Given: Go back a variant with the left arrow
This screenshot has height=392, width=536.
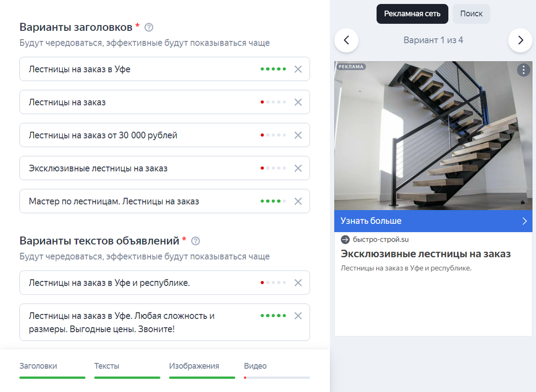Looking at the screenshot, I should (347, 40).
